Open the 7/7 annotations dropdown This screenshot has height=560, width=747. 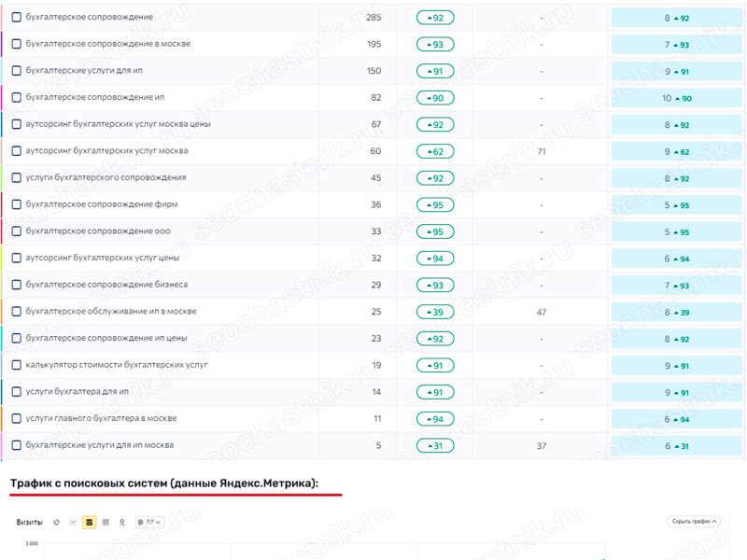(x=149, y=523)
